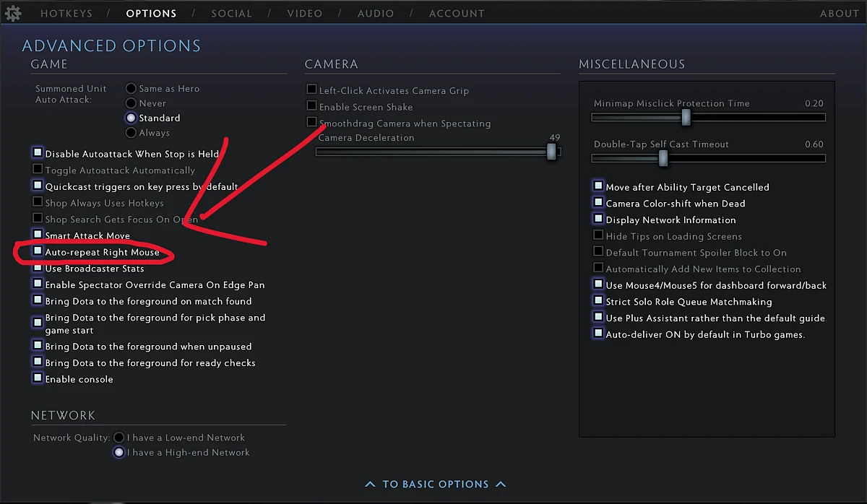Check Enable Screen Shake
Image resolution: width=867 pixels, height=504 pixels.
pos(312,106)
